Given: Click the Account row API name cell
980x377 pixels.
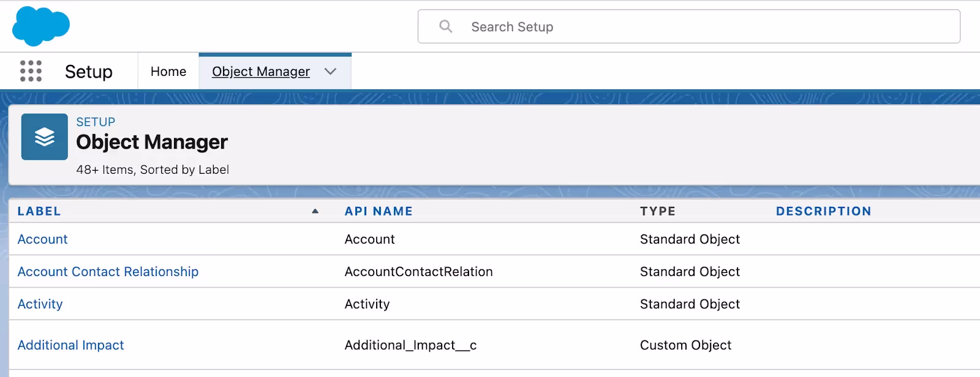Looking at the screenshot, I should (x=369, y=239).
